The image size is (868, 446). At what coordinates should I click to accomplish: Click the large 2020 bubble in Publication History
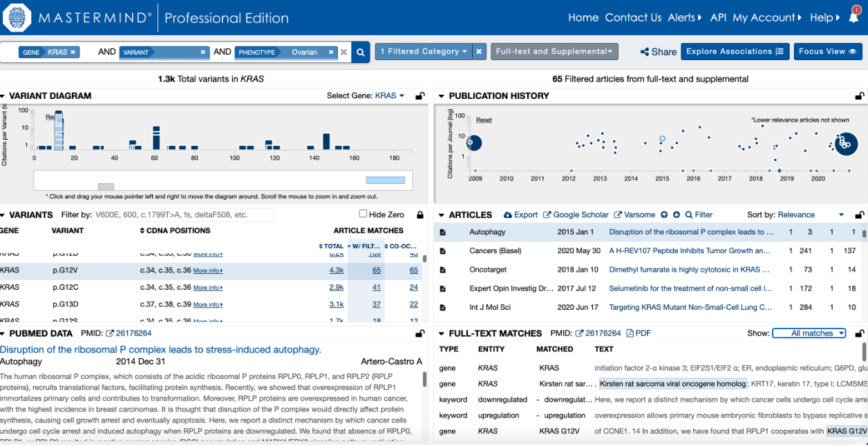845,144
